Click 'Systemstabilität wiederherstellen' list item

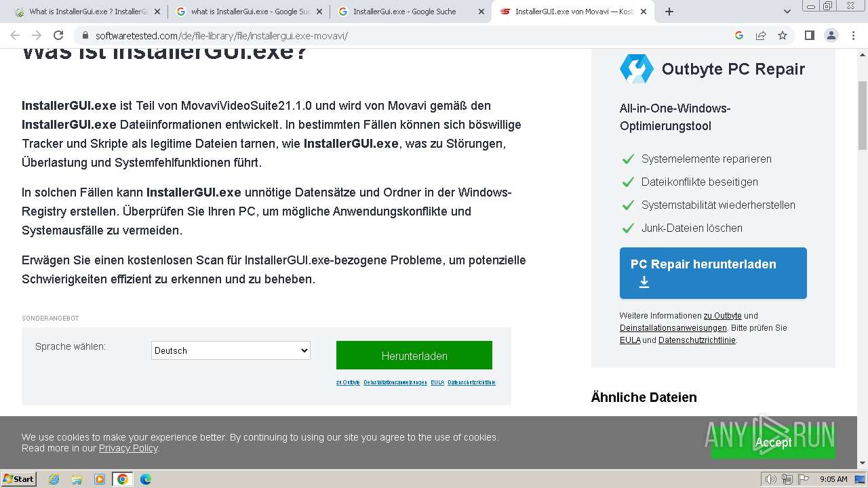tap(718, 205)
